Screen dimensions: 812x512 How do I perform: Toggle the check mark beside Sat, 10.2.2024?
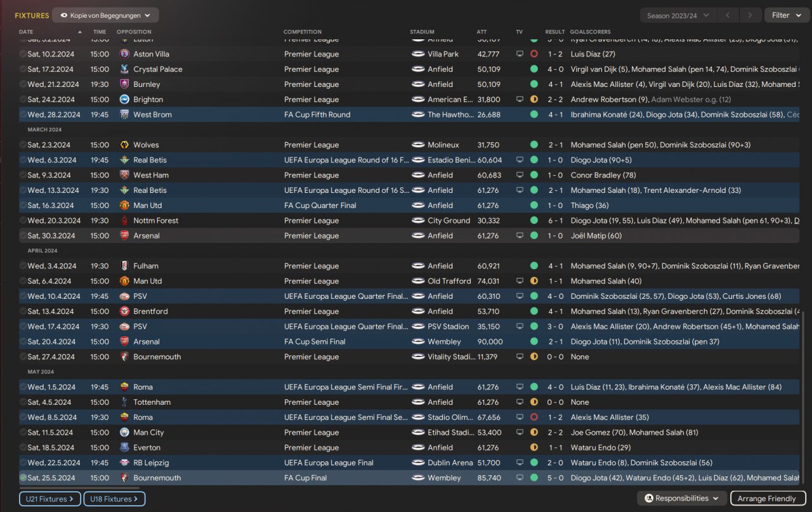[x=23, y=54]
